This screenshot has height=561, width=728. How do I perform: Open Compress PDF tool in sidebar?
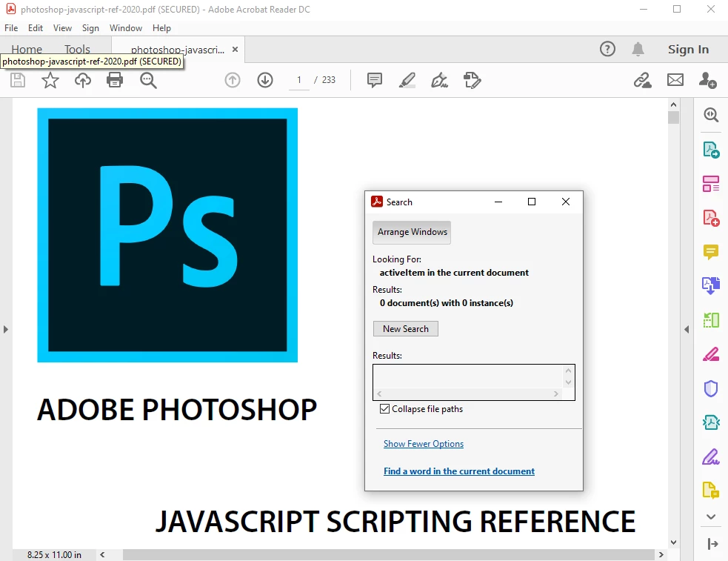tap(711, 422)
